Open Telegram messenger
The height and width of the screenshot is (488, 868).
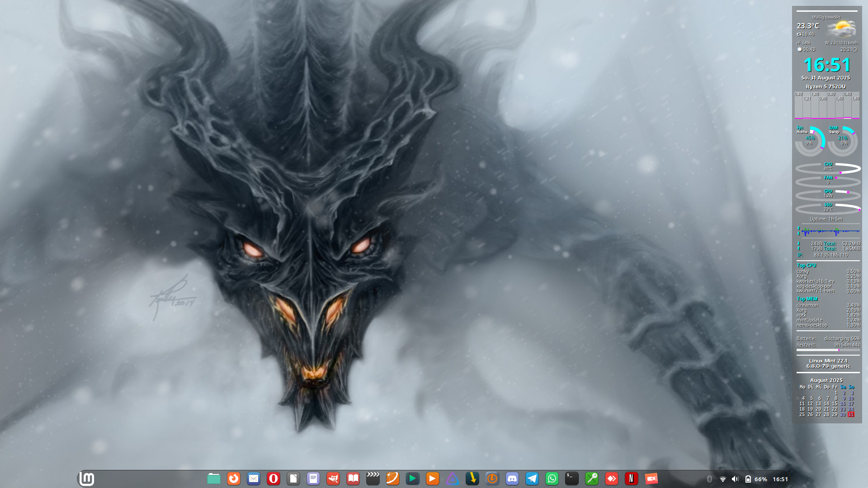coord(532,479)
